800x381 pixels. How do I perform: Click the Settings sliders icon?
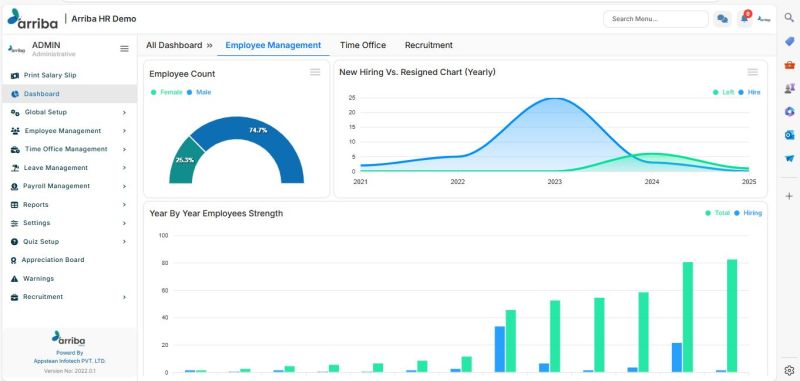click(14, 223)
